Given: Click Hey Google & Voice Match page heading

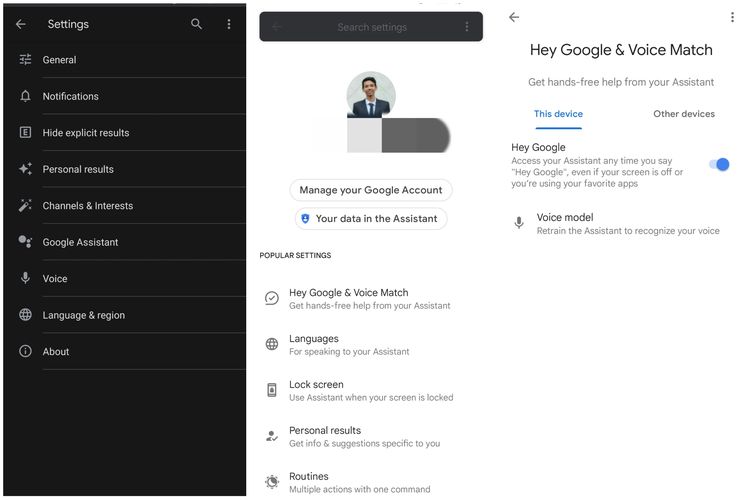Looking at the screenshot, I should [x=621, y=50].
